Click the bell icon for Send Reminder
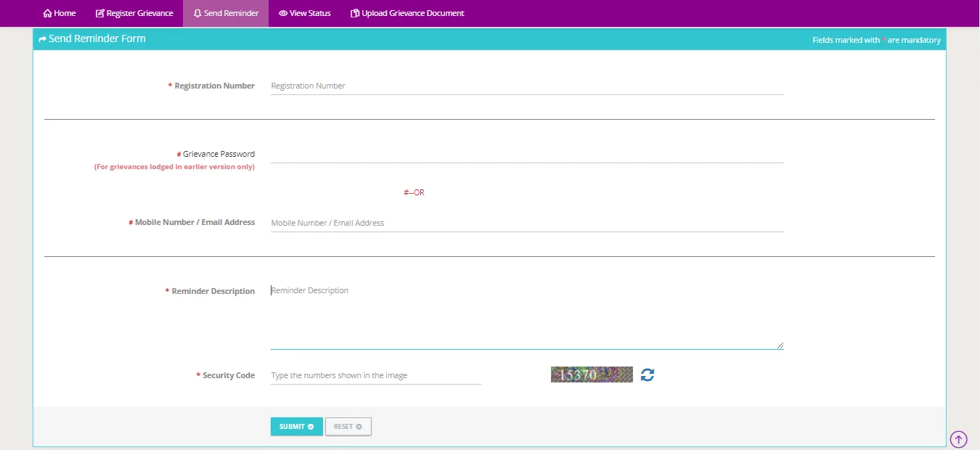The image size is (980, 450). coord(197,13)
